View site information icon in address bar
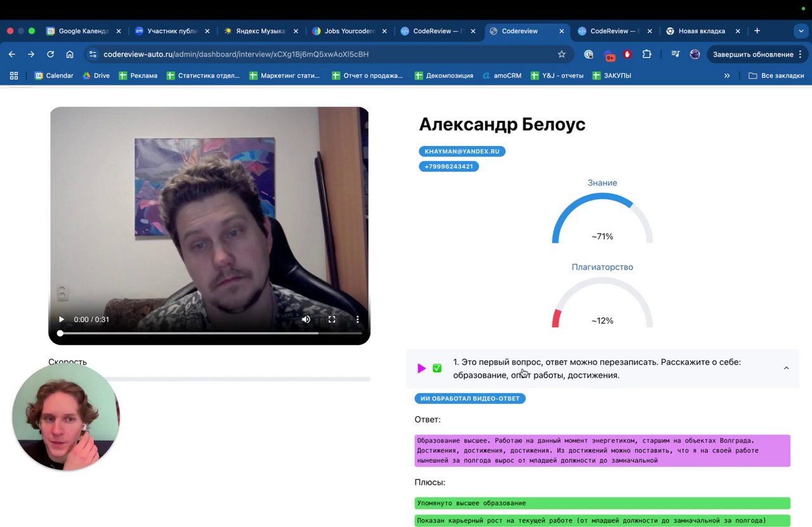The image size is (812, 527). click(x=93, y=55)
